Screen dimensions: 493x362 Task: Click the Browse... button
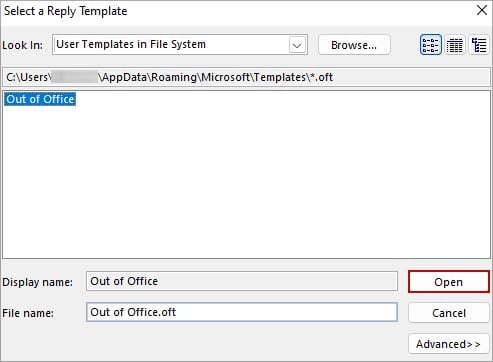(x=354, y=45)
